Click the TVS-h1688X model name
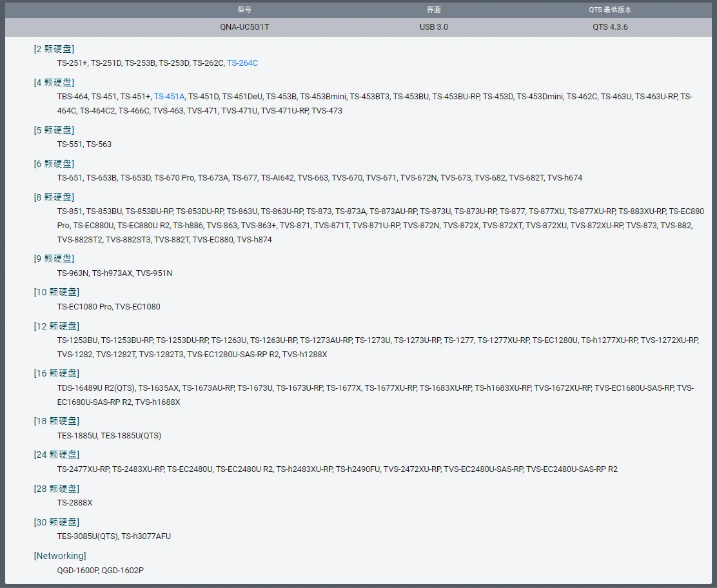717x588 pixels. tap(158, 402)
